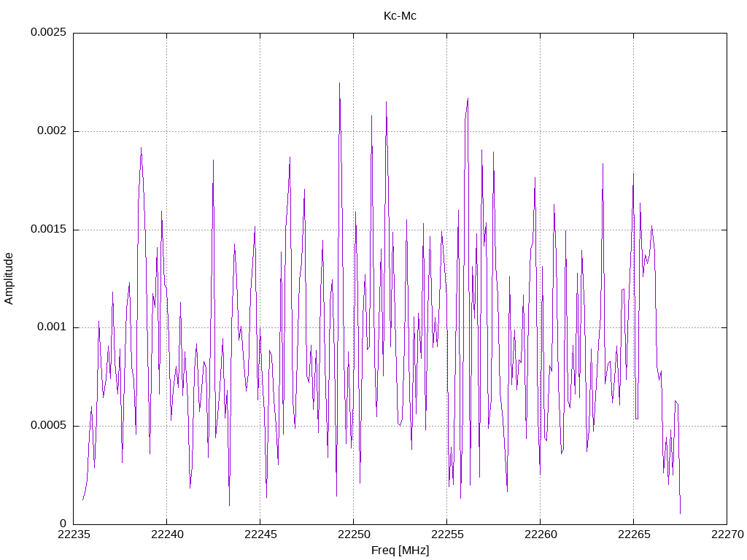This screenshot has height=560, width=747.
Task: Click the 0 y-axis tick label
Action: (63, 524)
